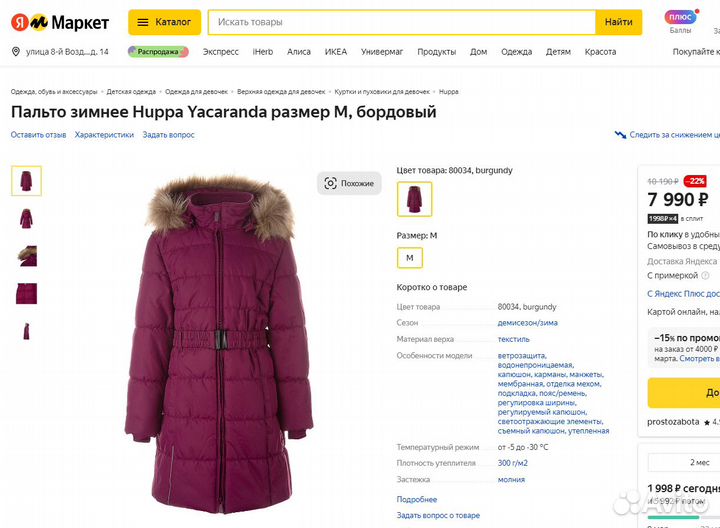The height and width of the screenshot is (528, 720).
Task: View the second coat thumbnail
Action: (x=27, y=219)
